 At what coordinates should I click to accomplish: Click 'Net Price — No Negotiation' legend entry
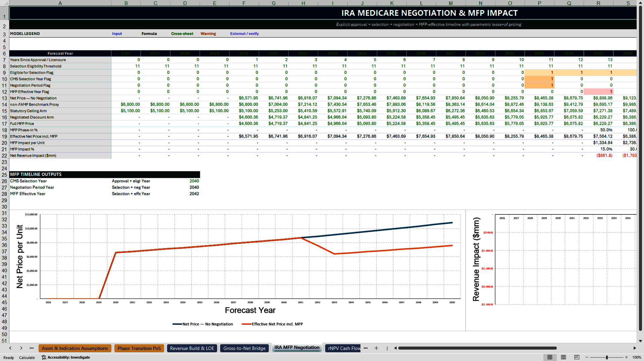click(203, 324)
